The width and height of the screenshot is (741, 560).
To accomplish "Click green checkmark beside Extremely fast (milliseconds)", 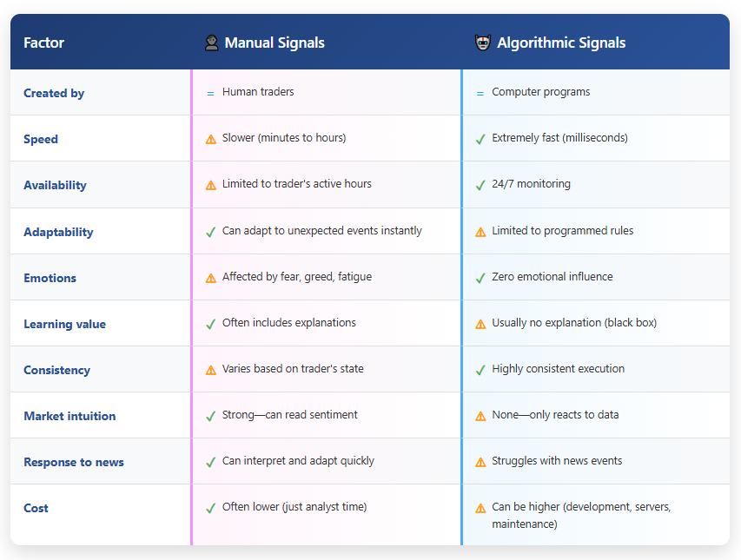I will coord(480,139).
